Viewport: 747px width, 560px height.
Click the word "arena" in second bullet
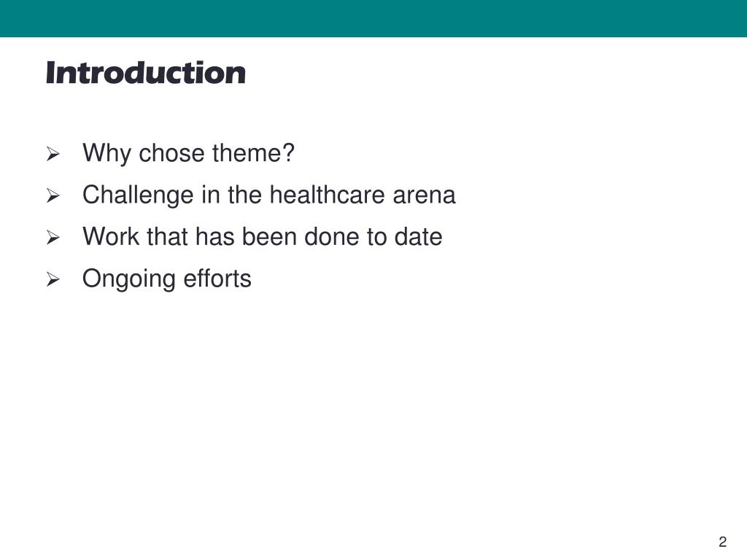[x=424, y=196]
